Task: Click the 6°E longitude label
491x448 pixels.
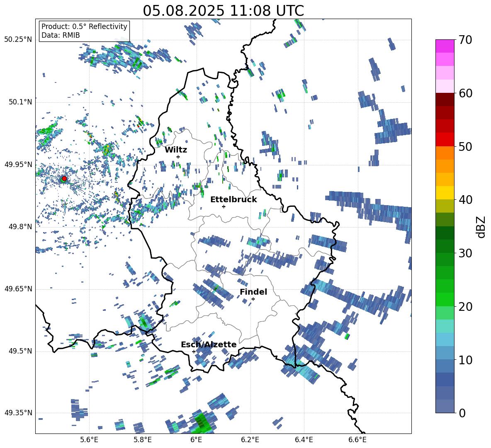Action: (x=196, y=440)
